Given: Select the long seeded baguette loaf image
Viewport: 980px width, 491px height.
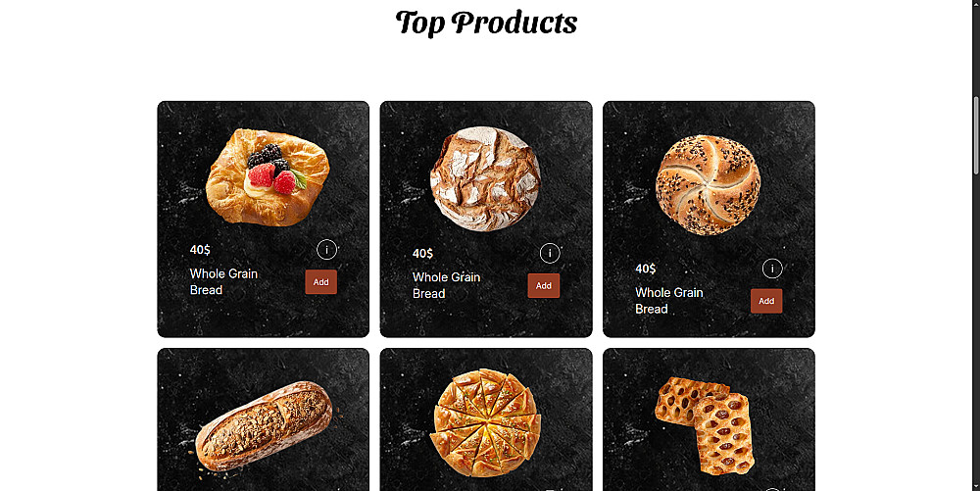Looking at the screenshot, I should tap(264, 426).
